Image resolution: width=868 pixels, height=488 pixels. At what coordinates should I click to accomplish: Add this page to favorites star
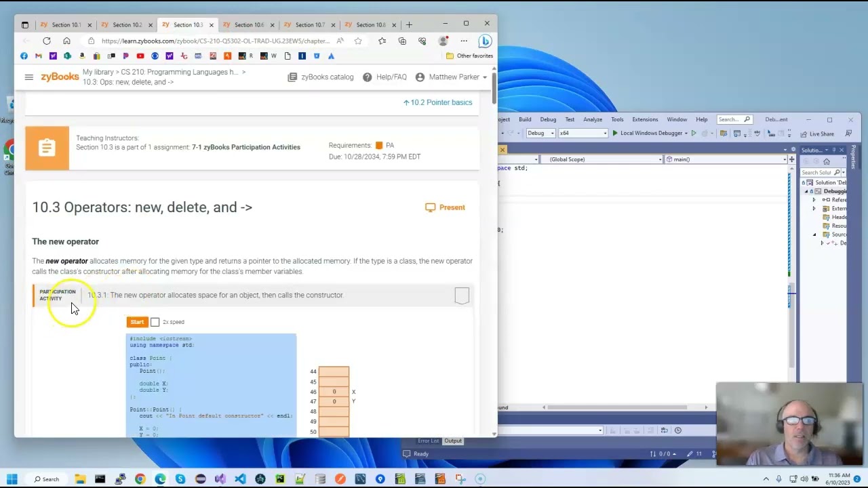(x=358, y=41)
